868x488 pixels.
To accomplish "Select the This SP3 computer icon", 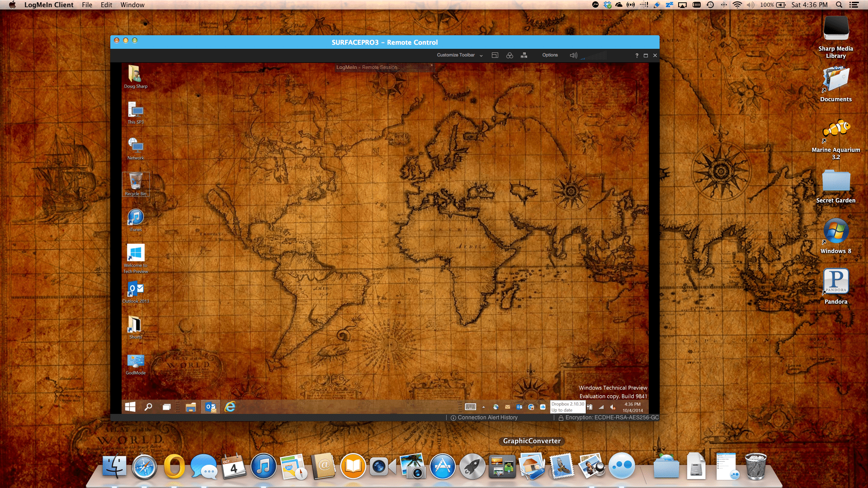I will pyautogui.click(x=136, y=113).
